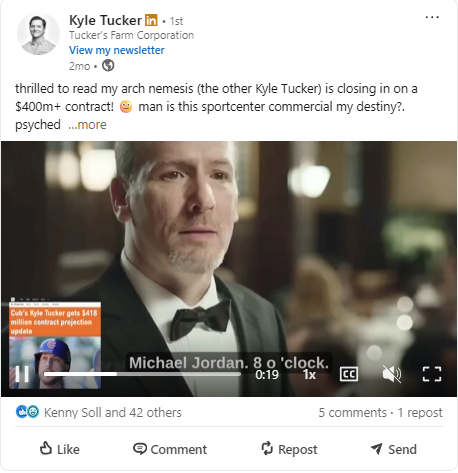Screen dimensions: 458x473
Task: Open the three-dot post options menu
Action: coord(432,17)
